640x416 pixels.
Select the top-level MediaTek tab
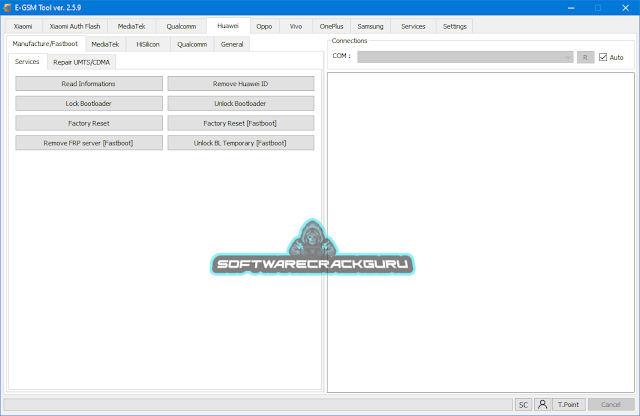[x=131, y=27]
